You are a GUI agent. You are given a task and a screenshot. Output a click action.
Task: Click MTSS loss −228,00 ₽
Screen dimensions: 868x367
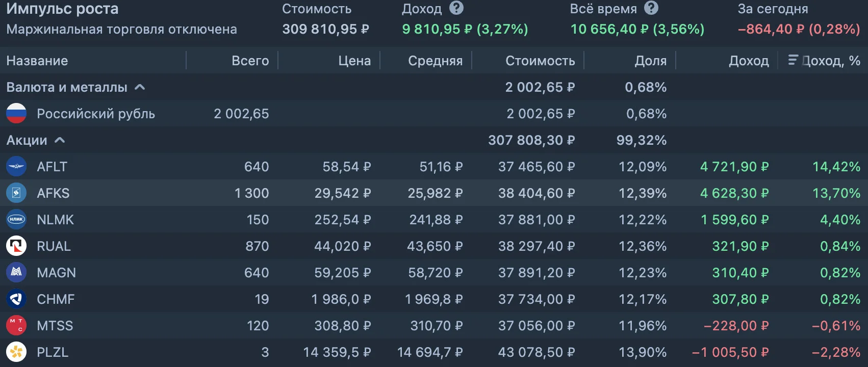tap(736, 326)
